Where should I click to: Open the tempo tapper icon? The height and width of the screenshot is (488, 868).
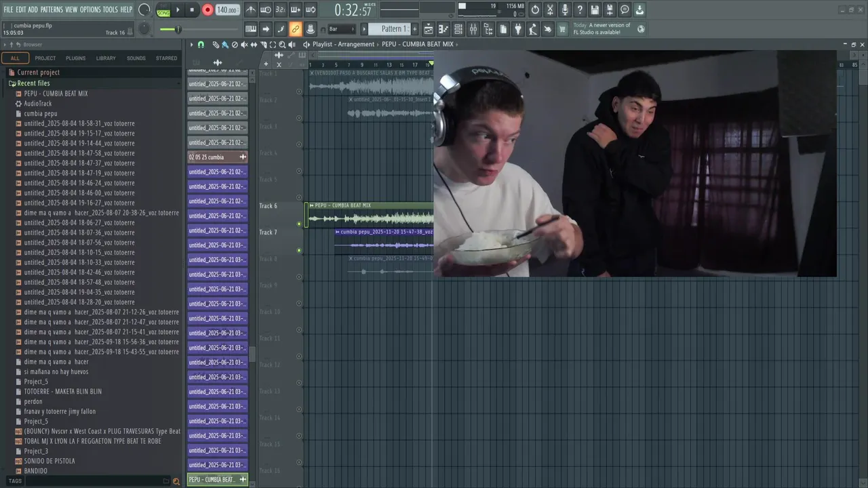(x=532, y=29)
